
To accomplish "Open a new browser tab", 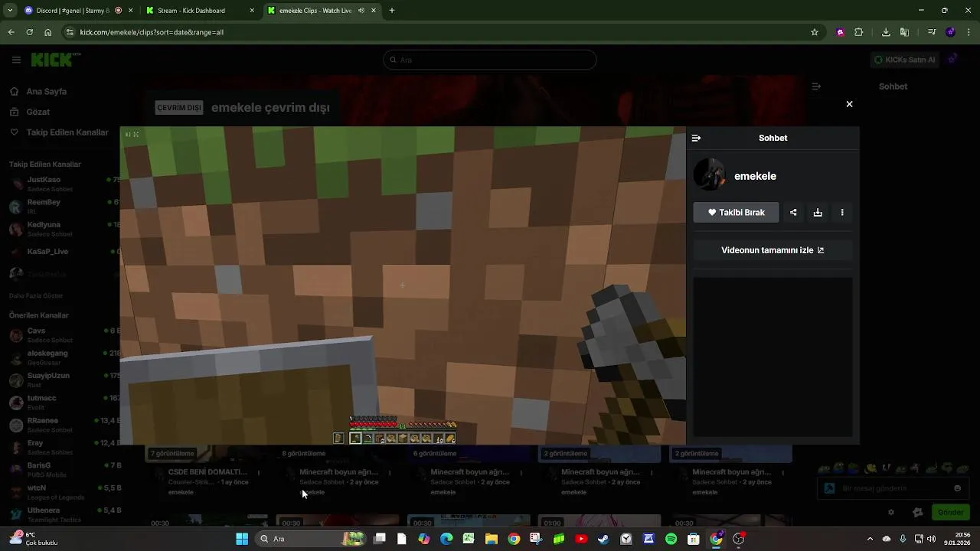I will tap(392, 11).
